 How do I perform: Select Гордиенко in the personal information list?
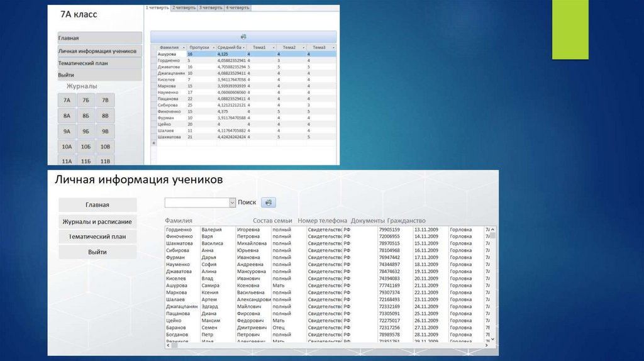coord(179,230)
